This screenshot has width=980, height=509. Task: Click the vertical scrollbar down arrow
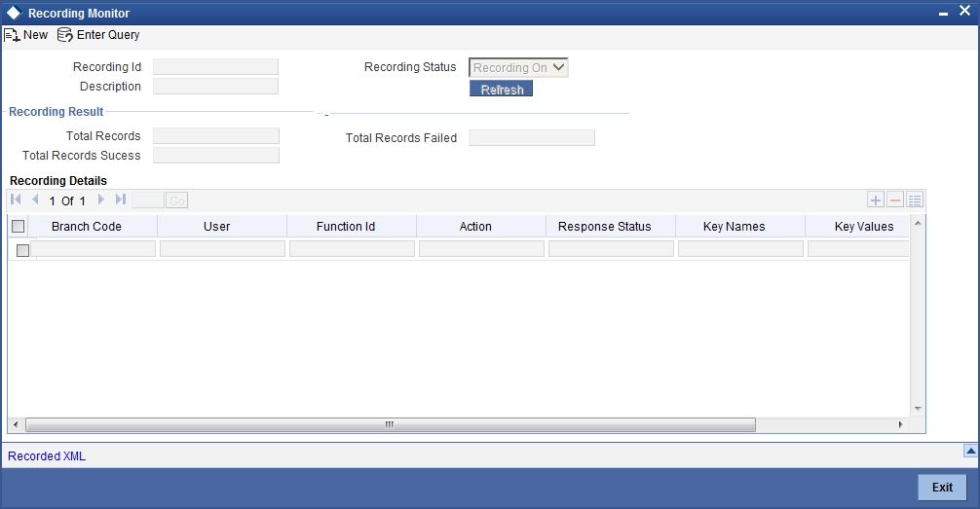pos(918,409)
